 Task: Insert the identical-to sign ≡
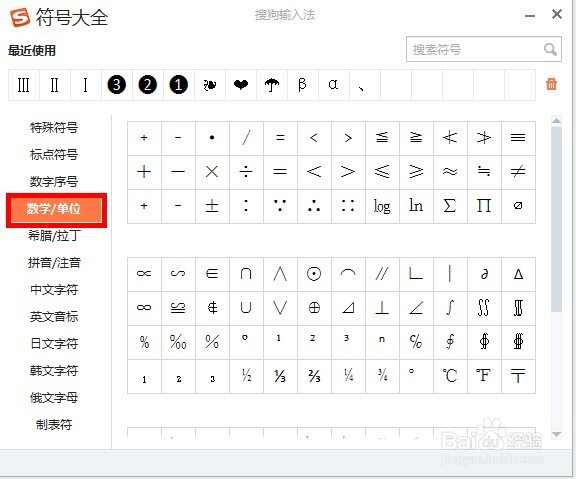(518, 138)
